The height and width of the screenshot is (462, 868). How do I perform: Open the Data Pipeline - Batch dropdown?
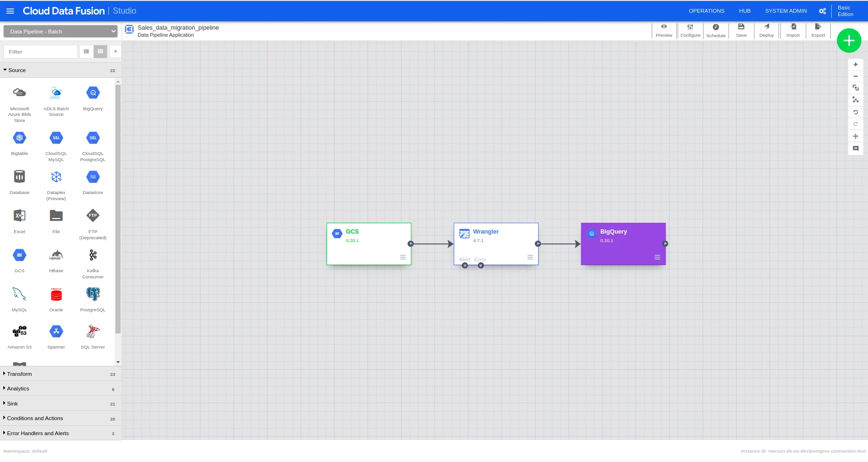(60, 32)
